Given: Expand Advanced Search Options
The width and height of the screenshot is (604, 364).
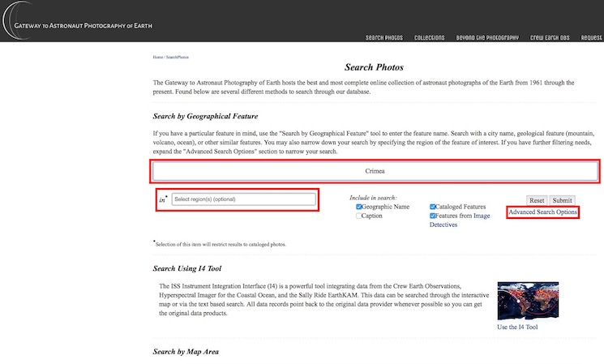Looking at the screenshot, I should pyautogui.click(x=542, y=212).
